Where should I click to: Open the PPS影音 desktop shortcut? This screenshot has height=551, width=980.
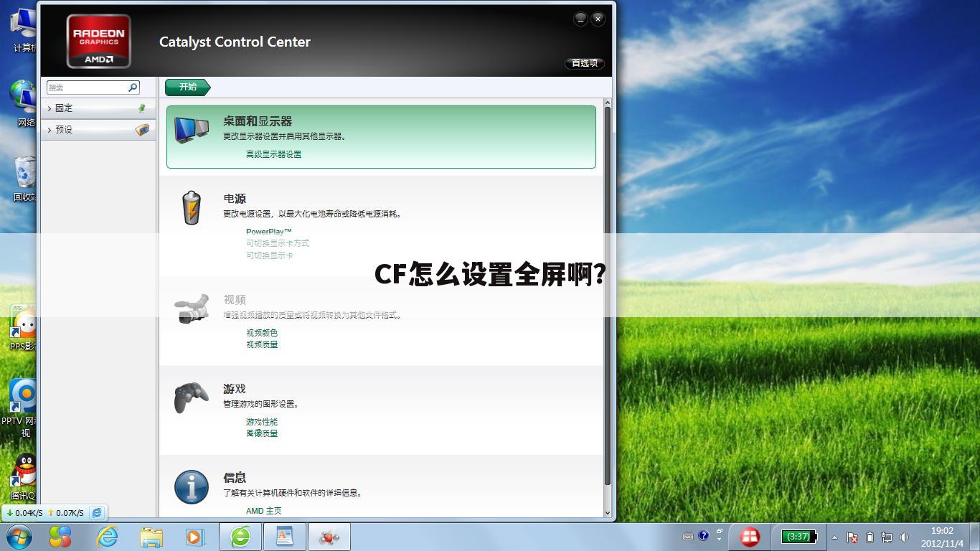pos(23,329)
